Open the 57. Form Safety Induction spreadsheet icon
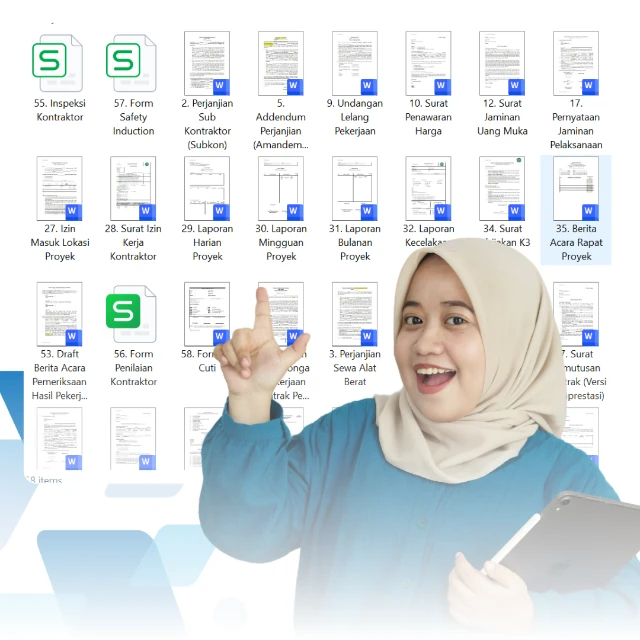Viewport: 640px width, 640px height. point(131,63)
